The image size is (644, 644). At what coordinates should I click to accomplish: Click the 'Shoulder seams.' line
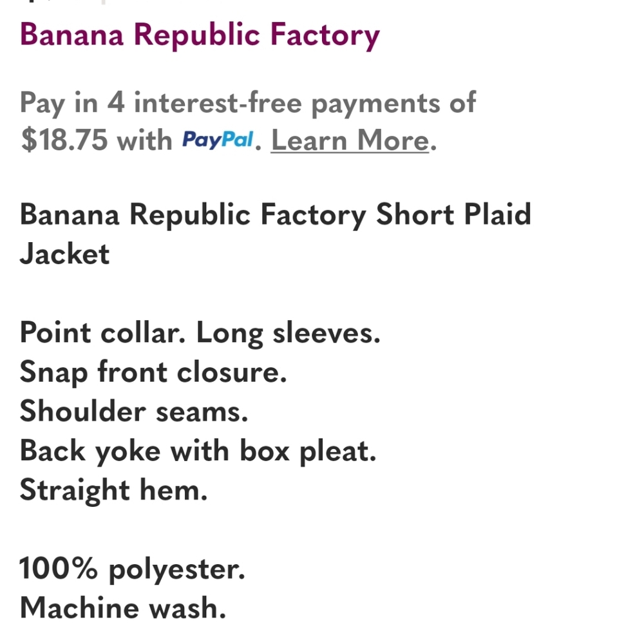134,411
